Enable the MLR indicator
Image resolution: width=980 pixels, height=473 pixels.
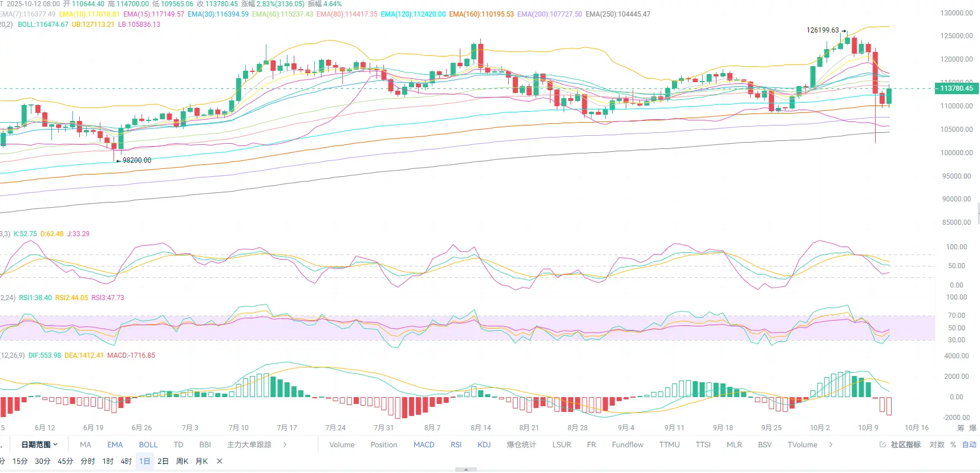[734, 444]
